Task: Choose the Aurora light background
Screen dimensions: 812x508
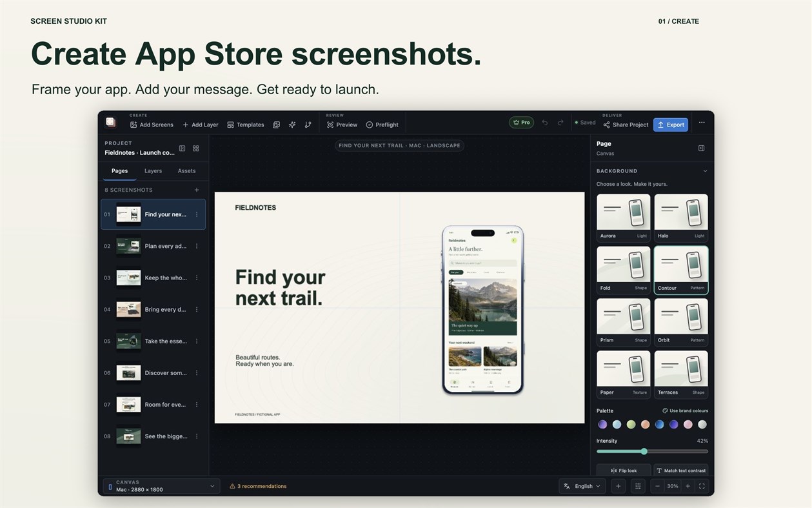Action: click(624, 218)
